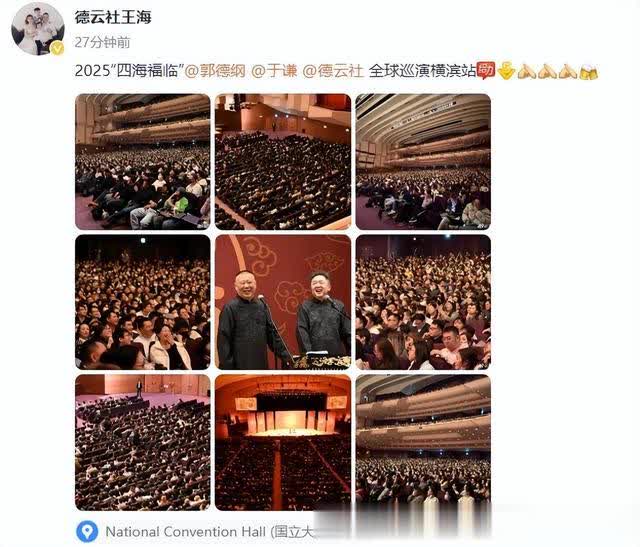Open the @德云社 mention

click(333, 71)
